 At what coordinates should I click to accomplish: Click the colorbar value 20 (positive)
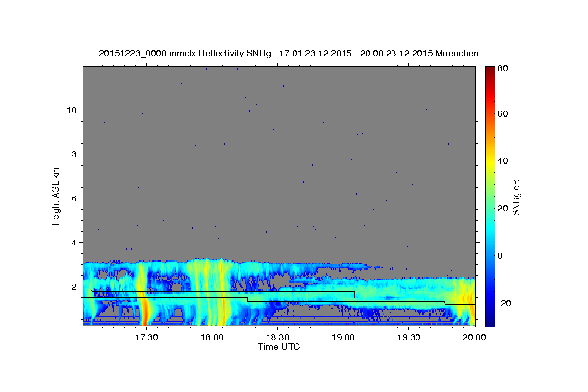click(x=503, y=208)
